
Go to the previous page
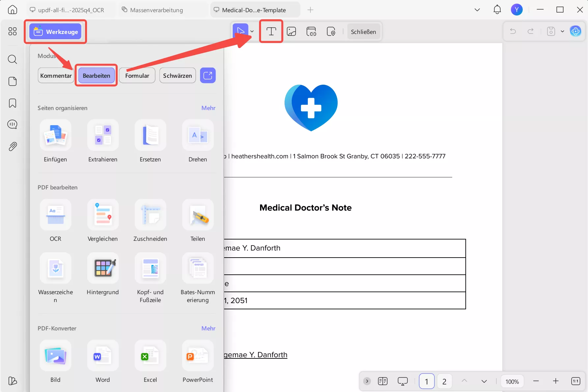pyautogui.click(x=464, y=381)
